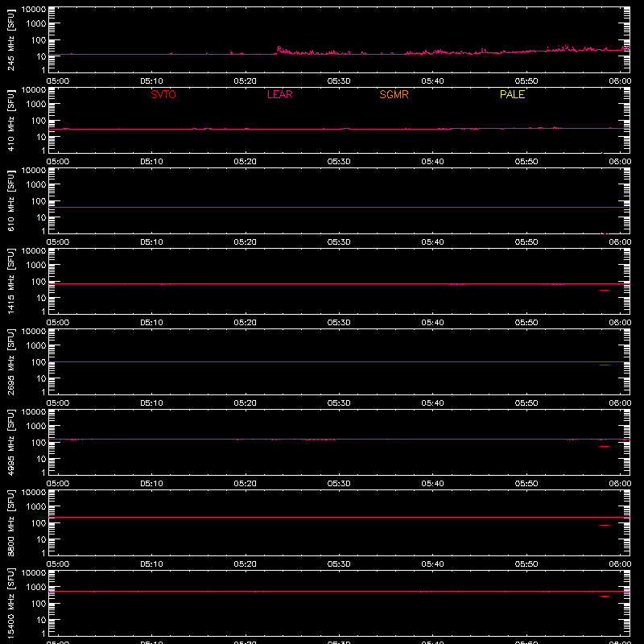Click the 05:50 time label under 245 MHz plot
Viewport: 644px width, 644px height.
click(x=526, y=81)
